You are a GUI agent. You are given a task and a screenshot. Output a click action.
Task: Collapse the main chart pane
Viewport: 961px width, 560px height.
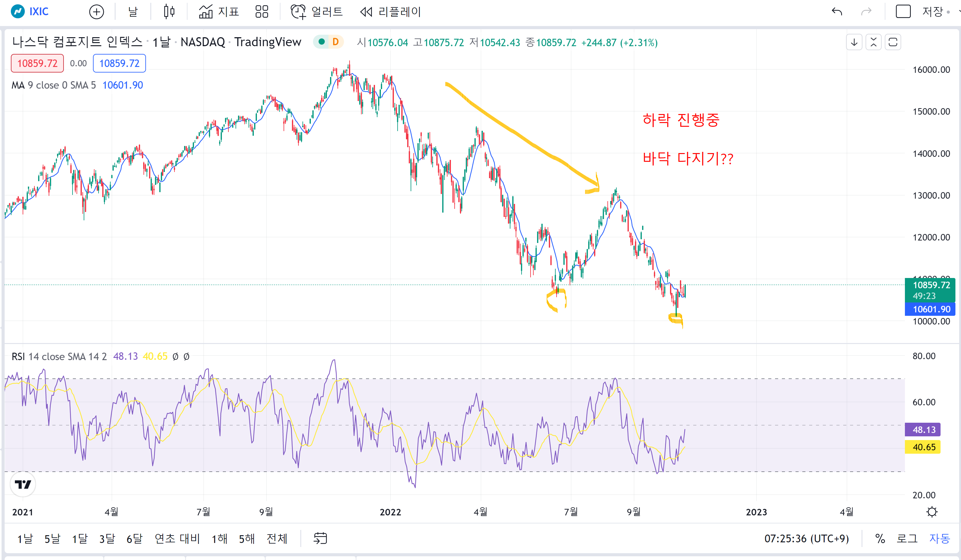point(873,42)
